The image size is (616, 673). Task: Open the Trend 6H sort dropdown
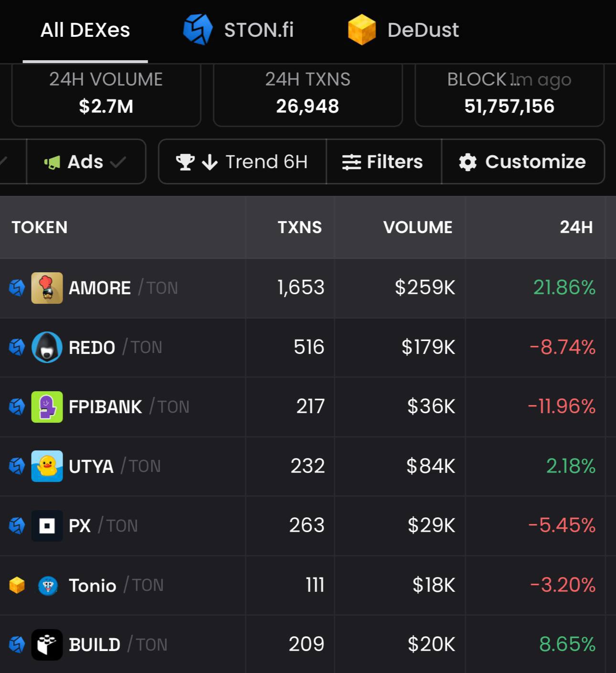pyautogui.click(x=242, y=161)
